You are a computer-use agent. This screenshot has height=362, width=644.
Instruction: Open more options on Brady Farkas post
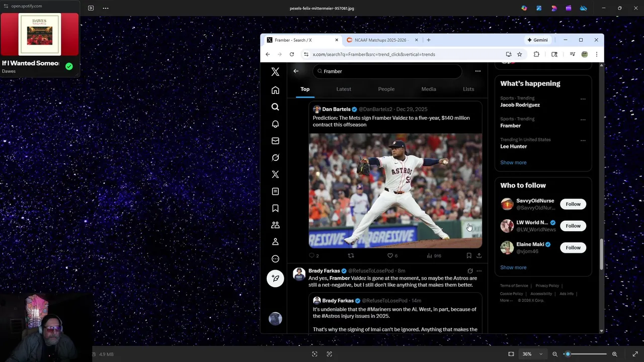click(479, 270)
